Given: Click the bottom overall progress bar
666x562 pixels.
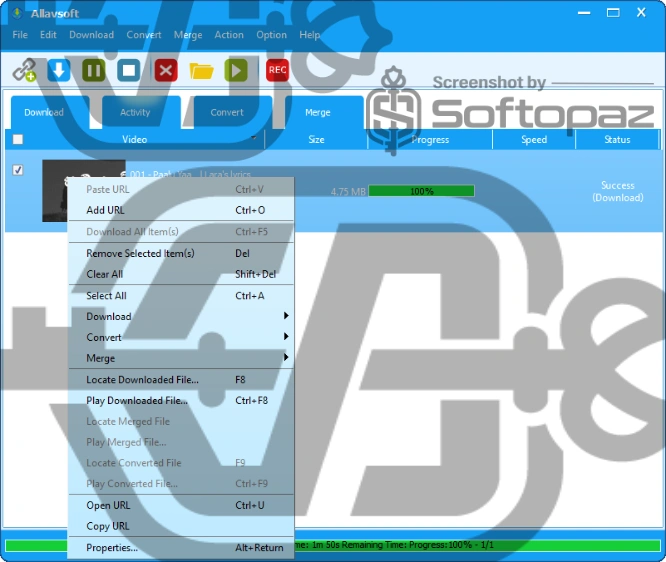Looking at the screenshot, I should [333, 545].
